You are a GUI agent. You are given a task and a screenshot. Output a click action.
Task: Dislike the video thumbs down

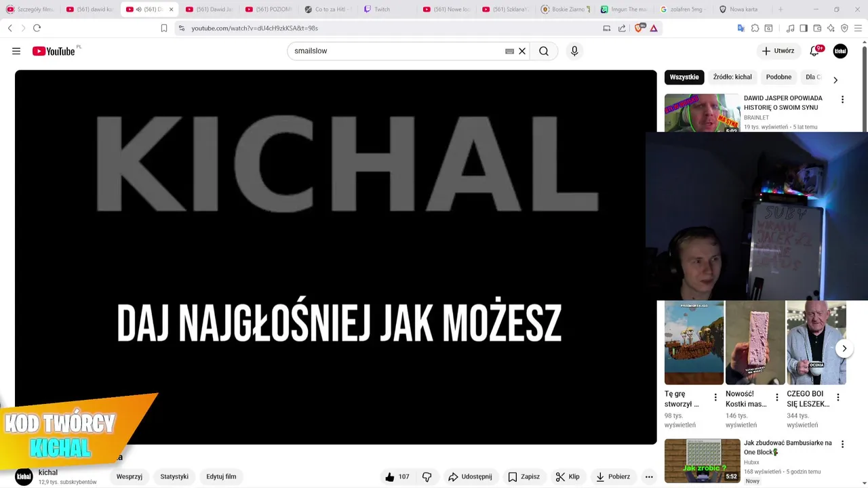pos(427,476)
